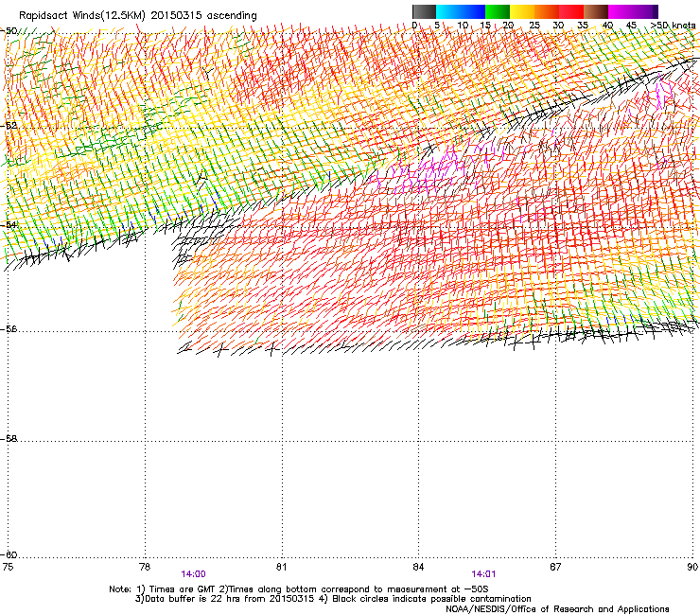Click the blue 10-15 knots legend color segment
This screenshot has width=700, height=615.
point(473,11)
